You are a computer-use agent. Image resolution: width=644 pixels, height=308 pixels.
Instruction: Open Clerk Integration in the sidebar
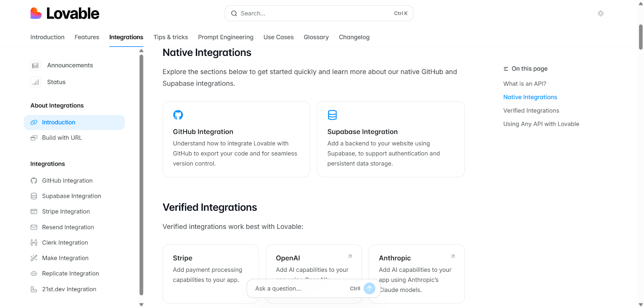pyautogui.click(x=65, y=242)
